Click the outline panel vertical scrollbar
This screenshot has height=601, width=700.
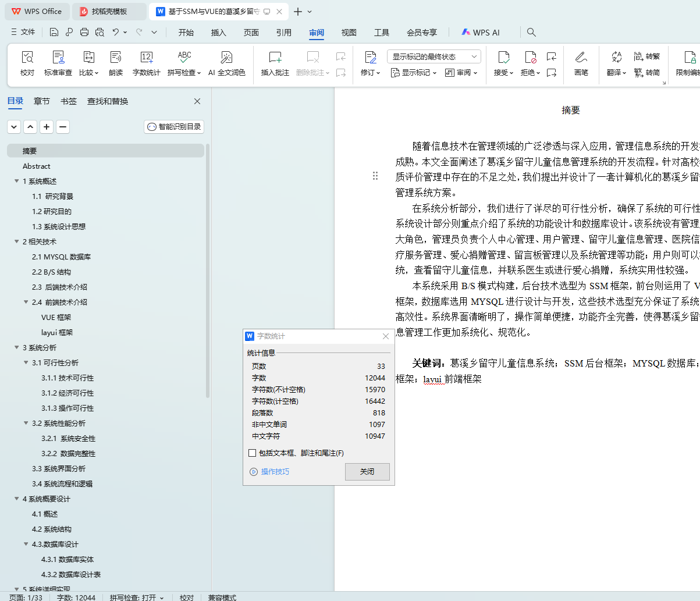click(208, 271)
